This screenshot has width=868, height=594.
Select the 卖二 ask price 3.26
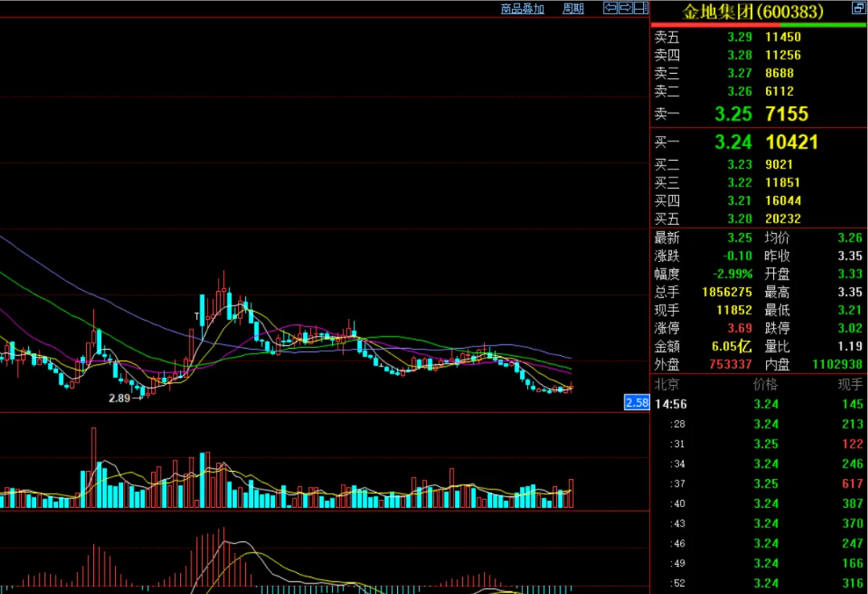coord(739,92)
